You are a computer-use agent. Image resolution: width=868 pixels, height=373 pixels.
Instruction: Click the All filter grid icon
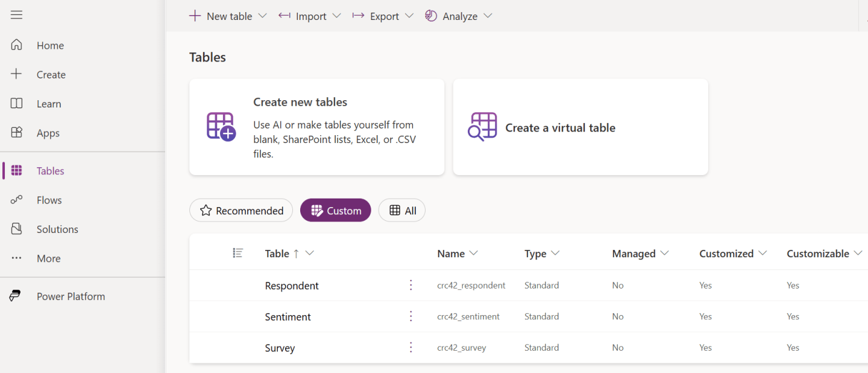click(395, 211)
